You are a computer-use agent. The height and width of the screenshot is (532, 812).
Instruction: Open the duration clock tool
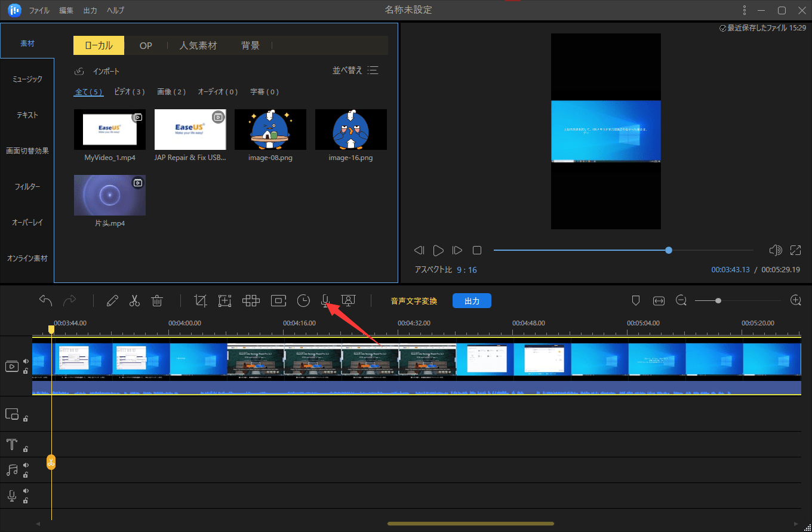click(x=303, y=301)
